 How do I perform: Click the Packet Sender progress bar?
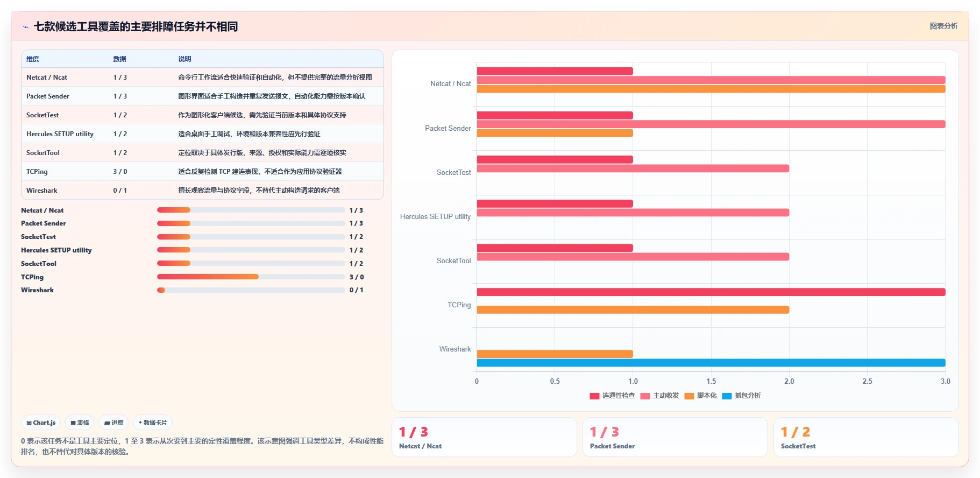coord(251,223)
